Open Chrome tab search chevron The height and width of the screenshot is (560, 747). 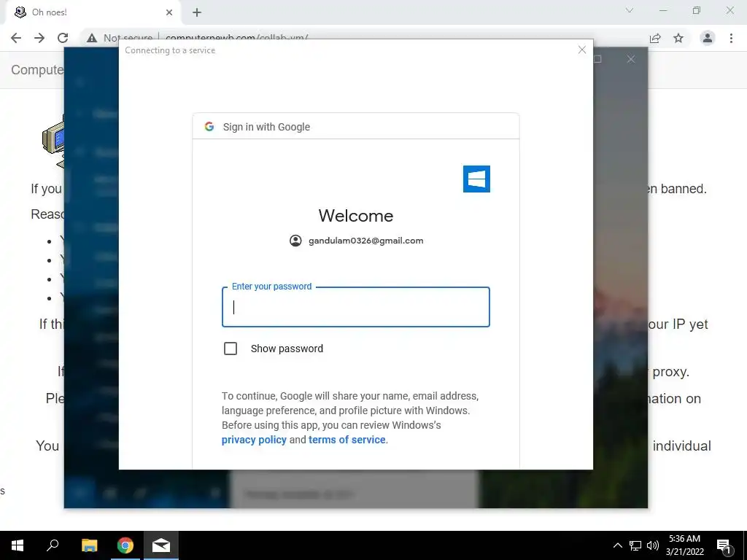tap(630, 10)
